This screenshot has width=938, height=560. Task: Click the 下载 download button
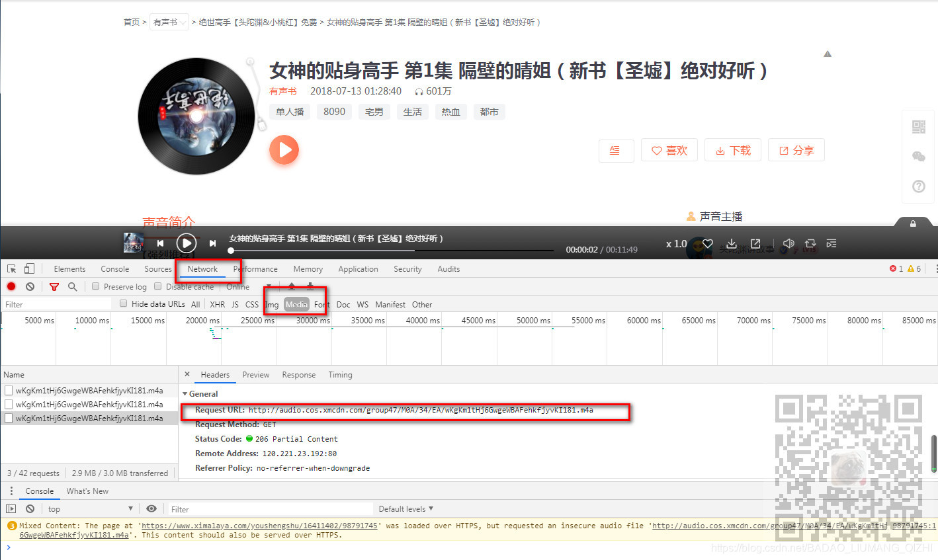(733, 151)
